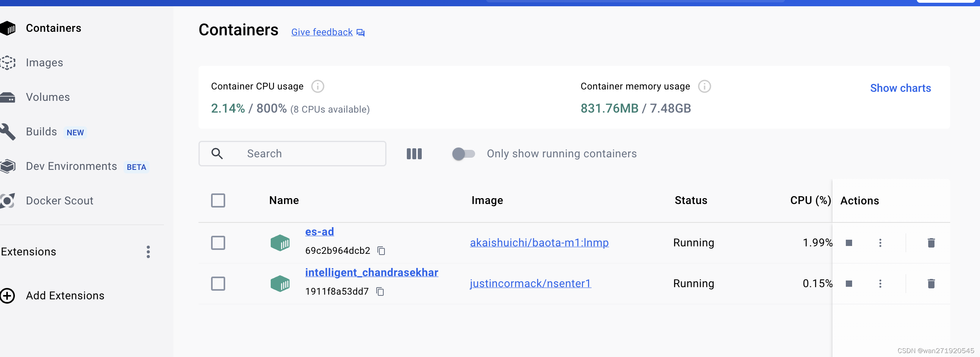
Task: Tick the select-all containers checkbox
Action: click(x=218, y=200)
